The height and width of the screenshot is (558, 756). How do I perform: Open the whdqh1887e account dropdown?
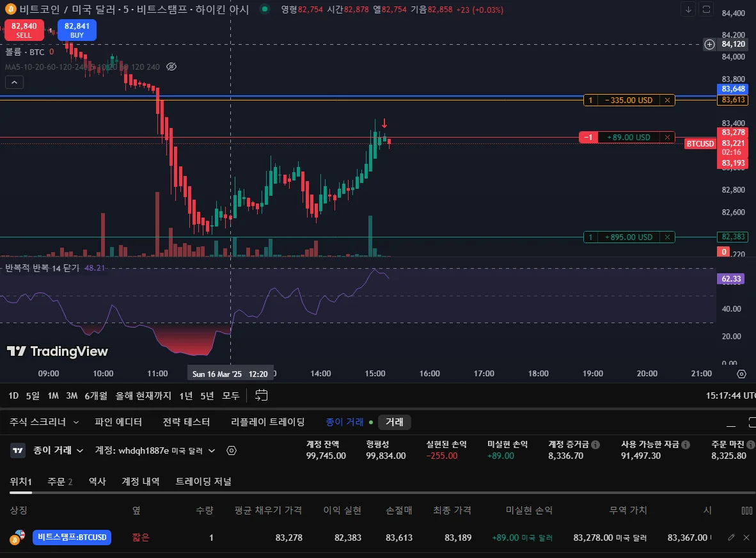tap(155, 450)
